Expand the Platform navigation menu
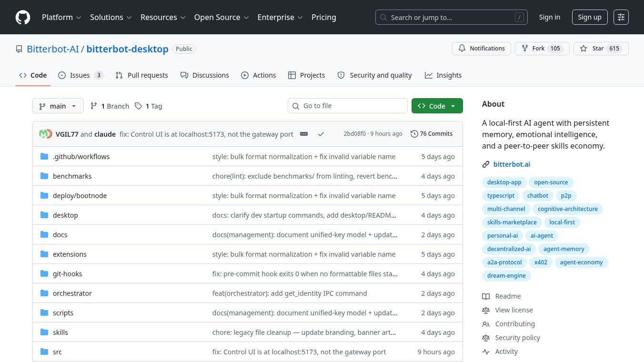The image size is (644, 362). point(61,17)
